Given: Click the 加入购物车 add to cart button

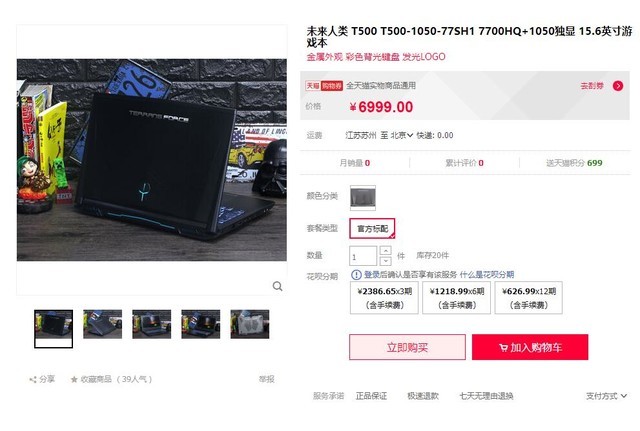Looking at the screenshot, I should click(530, 347).
